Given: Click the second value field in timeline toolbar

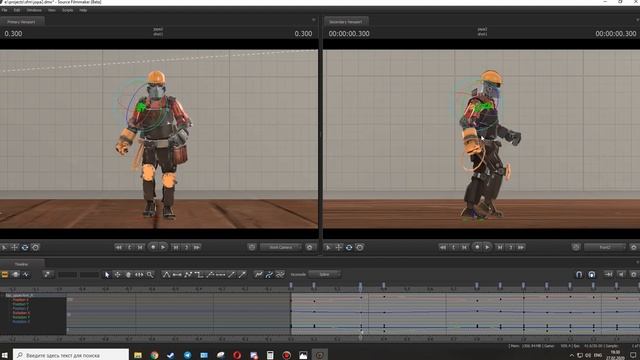Looking at the screenshot, I should pos(89,275).
